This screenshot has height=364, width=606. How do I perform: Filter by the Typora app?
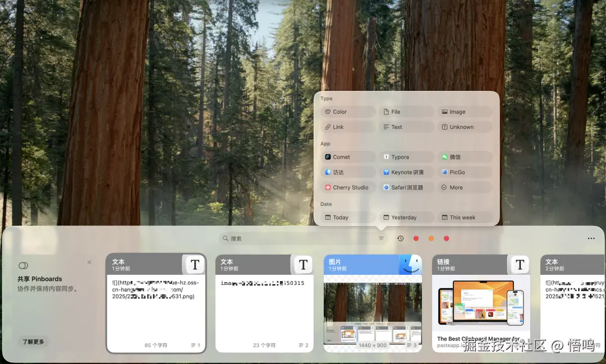point(407,157)
